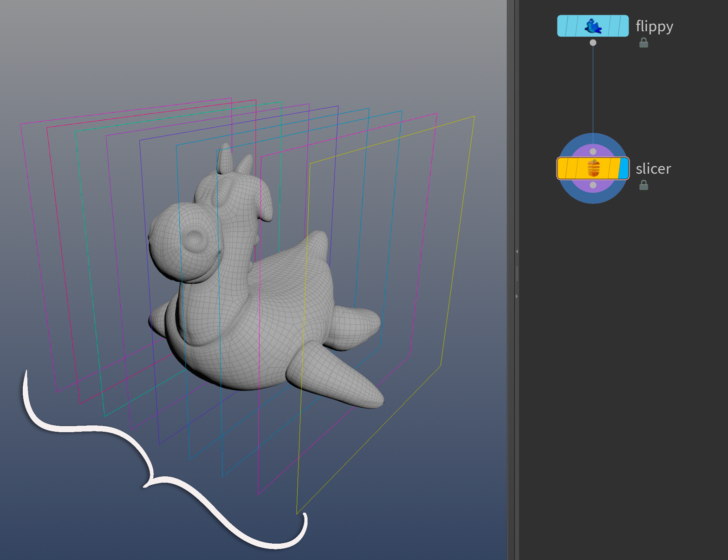The image size is (728, 560).
Task: Select the flippy node icon
Action: [593, 26]
